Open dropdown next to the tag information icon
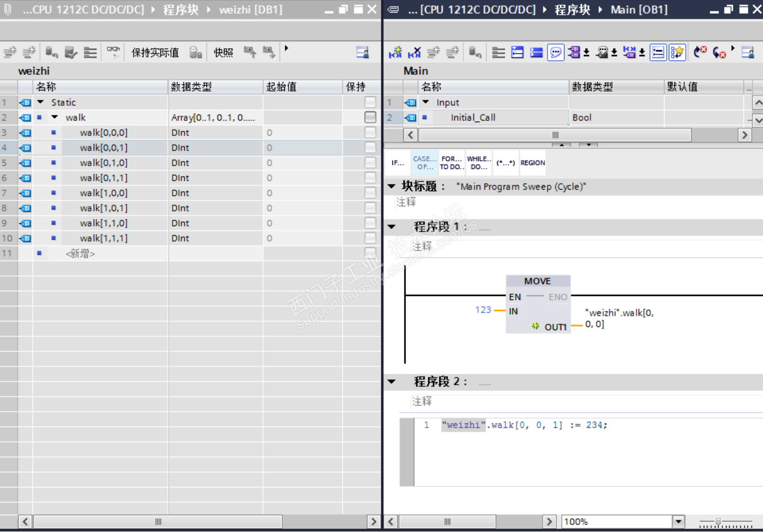Viewport: 763px width, 532px height. coord(614,52)
